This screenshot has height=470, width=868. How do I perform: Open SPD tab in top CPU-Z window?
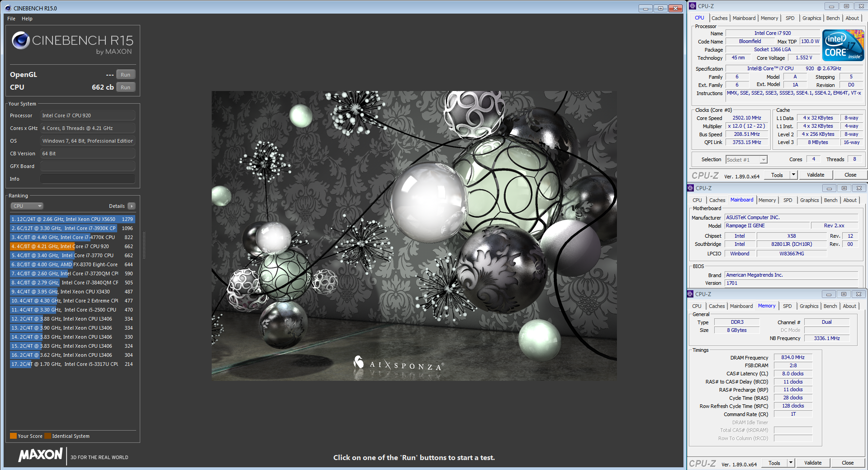790,18
